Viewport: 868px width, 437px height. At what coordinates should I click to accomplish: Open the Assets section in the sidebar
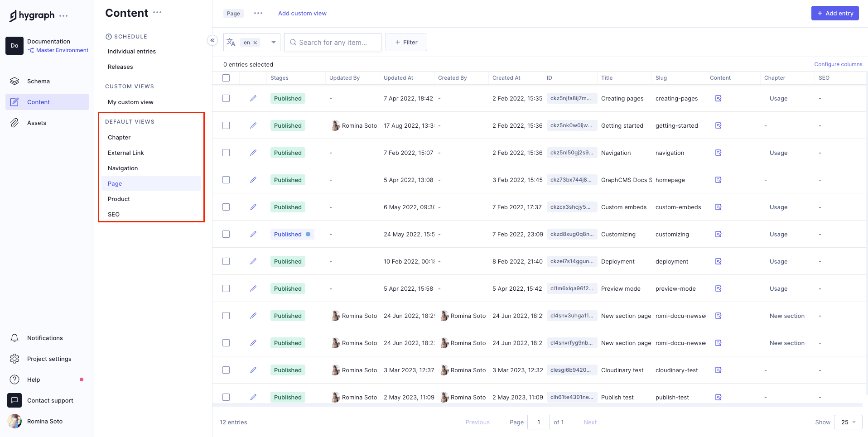[x=37, y=123]
